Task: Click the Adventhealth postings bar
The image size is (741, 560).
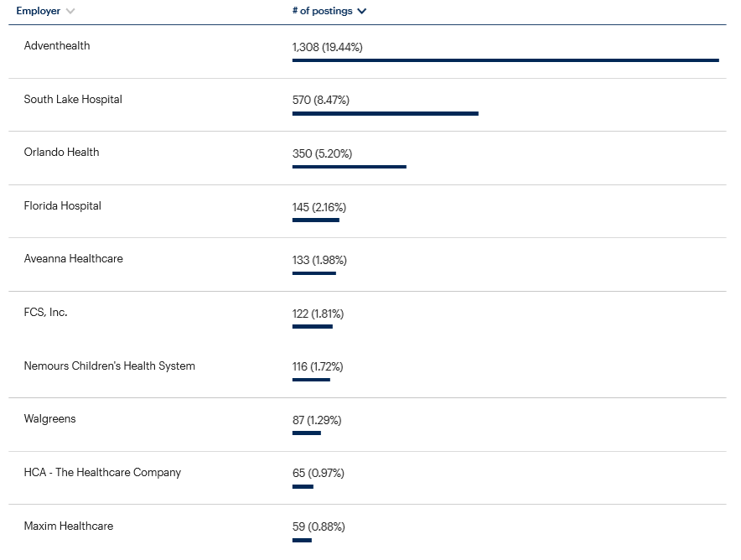Action: coord(505,60)
